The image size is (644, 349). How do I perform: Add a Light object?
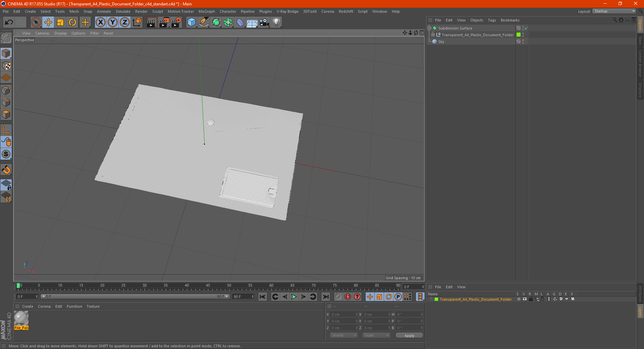coord(276,22)
